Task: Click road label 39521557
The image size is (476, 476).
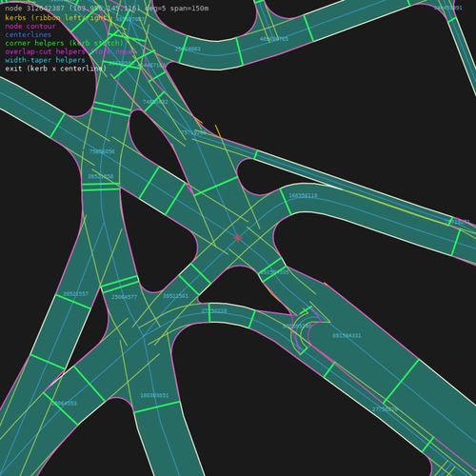Action: [x=75, y=294]
